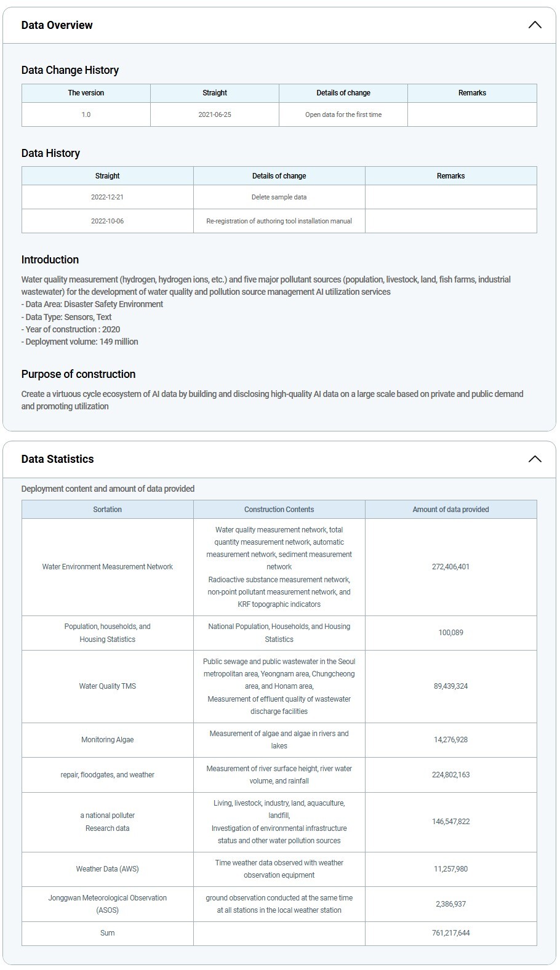560x970 pixels.
Task: Select the authoring tool installation manual entry
Action: 279,221
